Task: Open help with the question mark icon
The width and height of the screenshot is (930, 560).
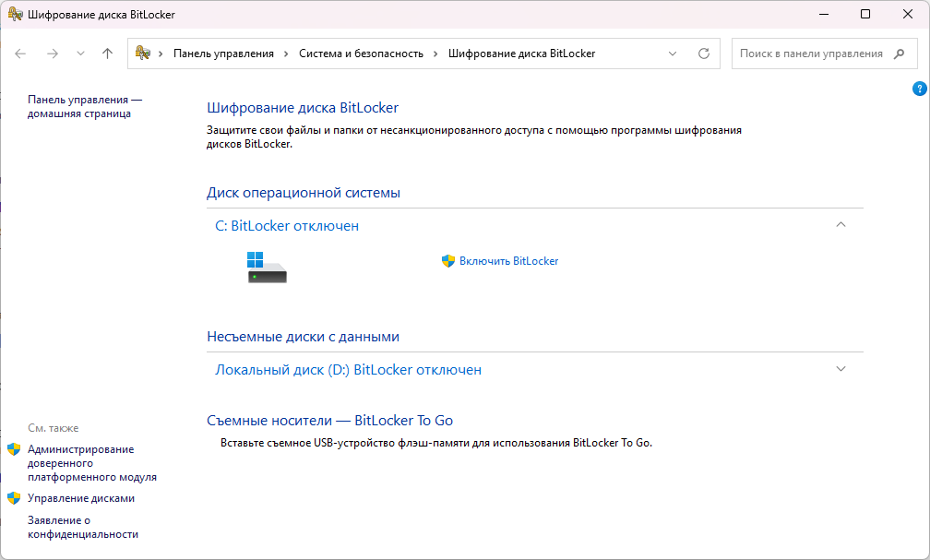Action: [919, 89]
